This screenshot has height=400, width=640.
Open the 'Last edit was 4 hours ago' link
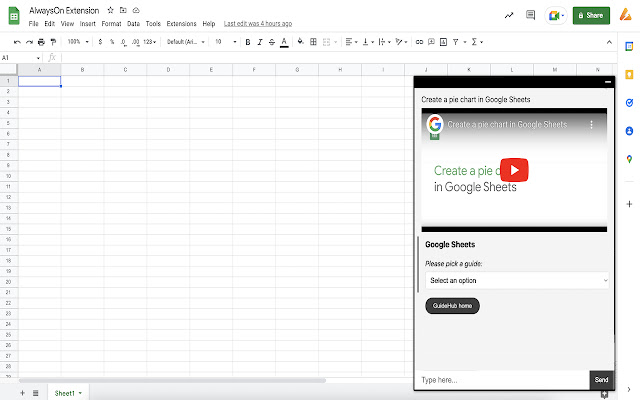coord(258,24)
